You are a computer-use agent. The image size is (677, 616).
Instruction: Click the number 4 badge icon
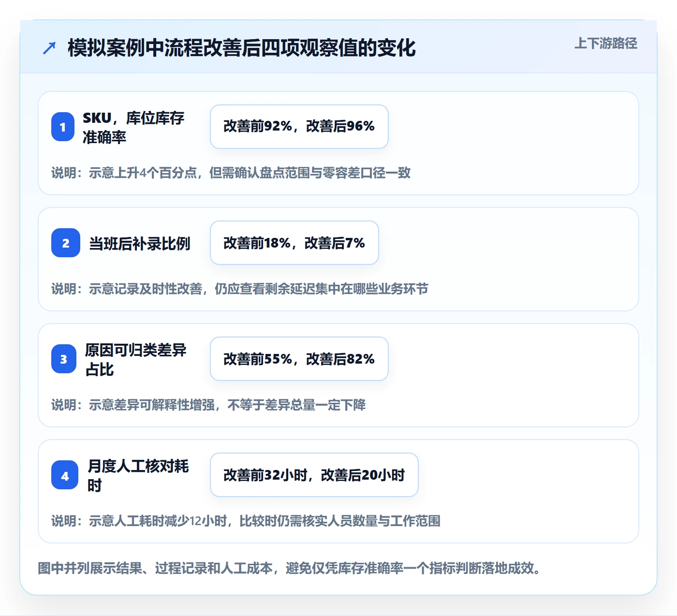[65, 475]
